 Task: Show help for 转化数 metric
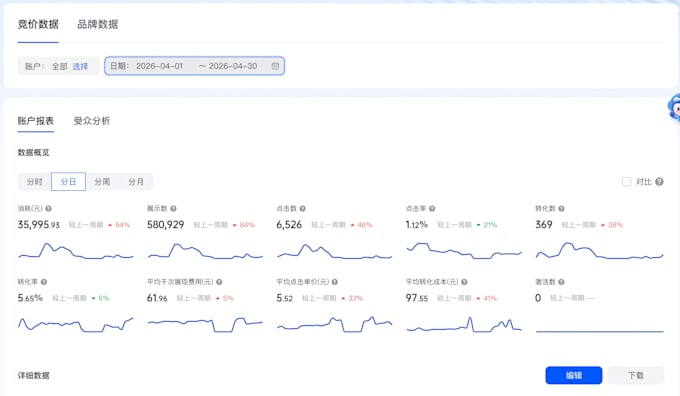[x=561, y=209]
